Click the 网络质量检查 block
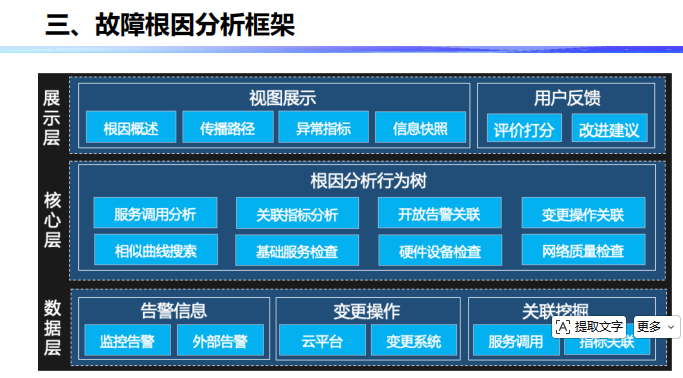The height and width of the screenshot is (378, 683). click(x=584, y=250)
